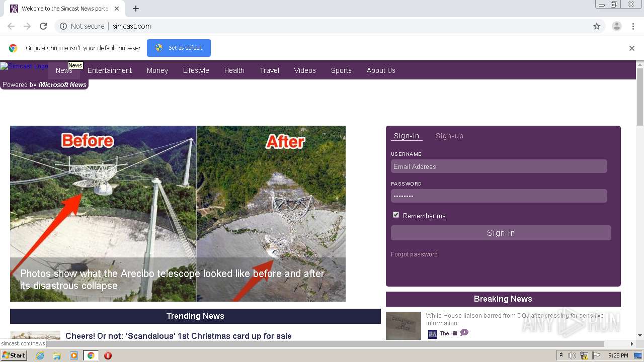This screenshot has width=644, height=362.
Task: Click the Opera taskbar icon
Action: point(108,355)
